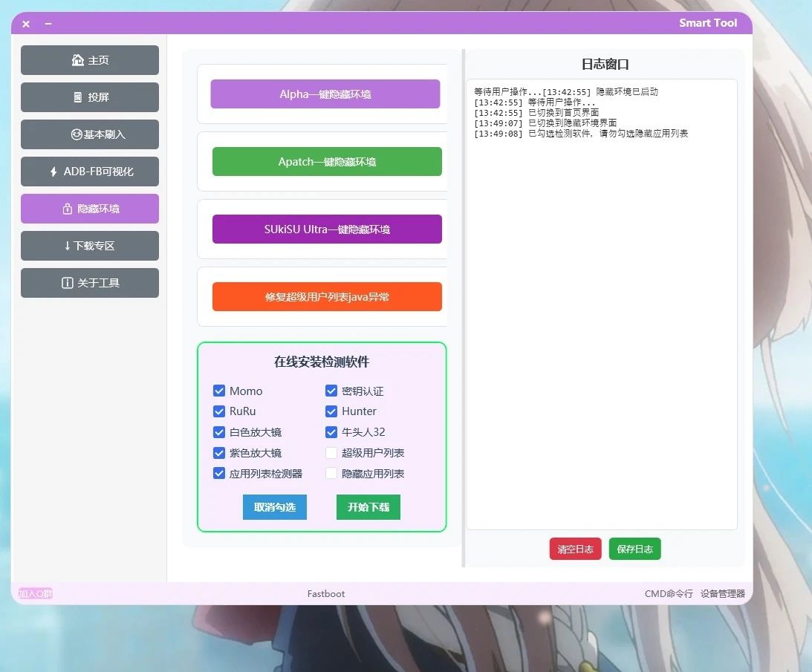812x672 pixels.
Task: Click CMD命令行 in status bar
Action: (669, 594)
